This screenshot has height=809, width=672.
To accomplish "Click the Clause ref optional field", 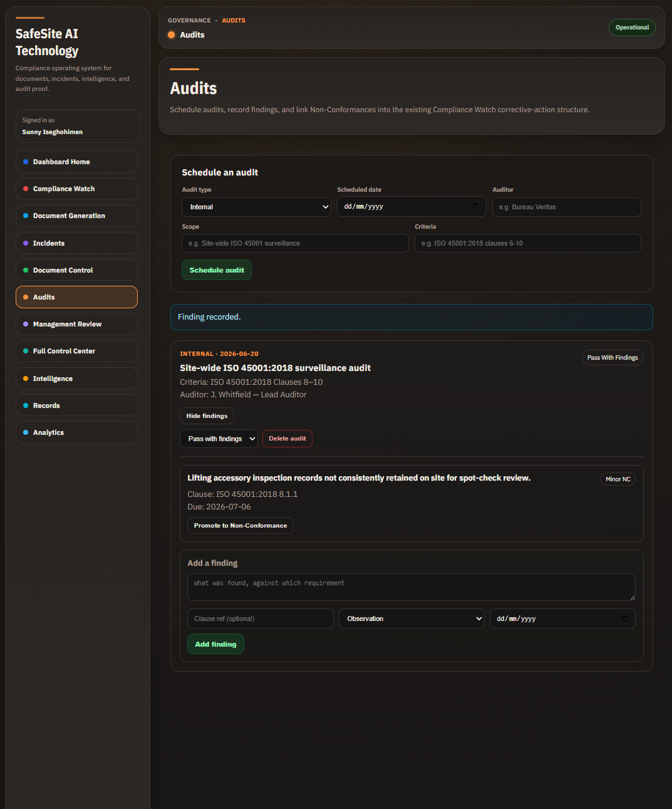I will 261,618.
